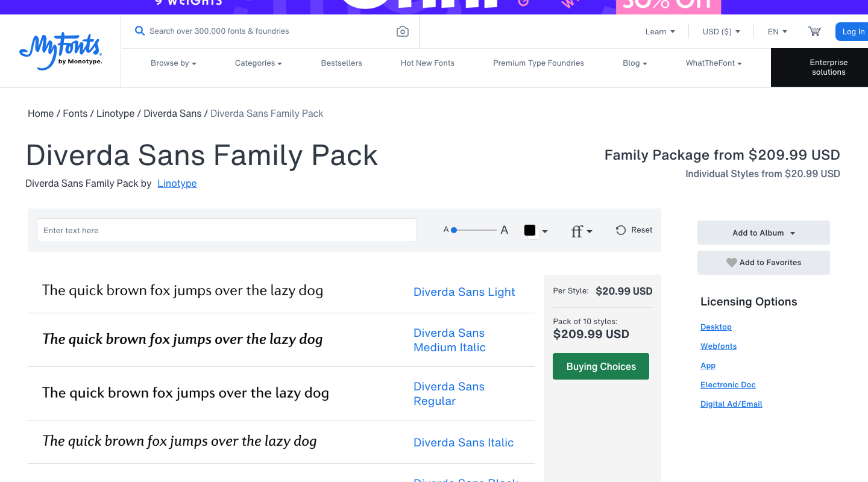
Task: Click the font size slider handle
Action: 454,230
